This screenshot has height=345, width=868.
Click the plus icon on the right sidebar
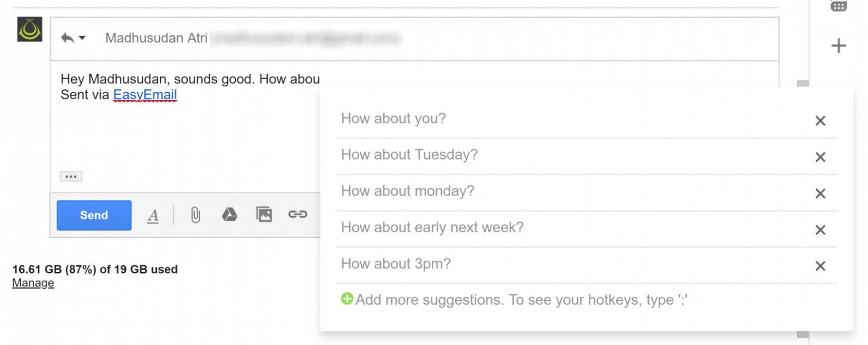838,45
